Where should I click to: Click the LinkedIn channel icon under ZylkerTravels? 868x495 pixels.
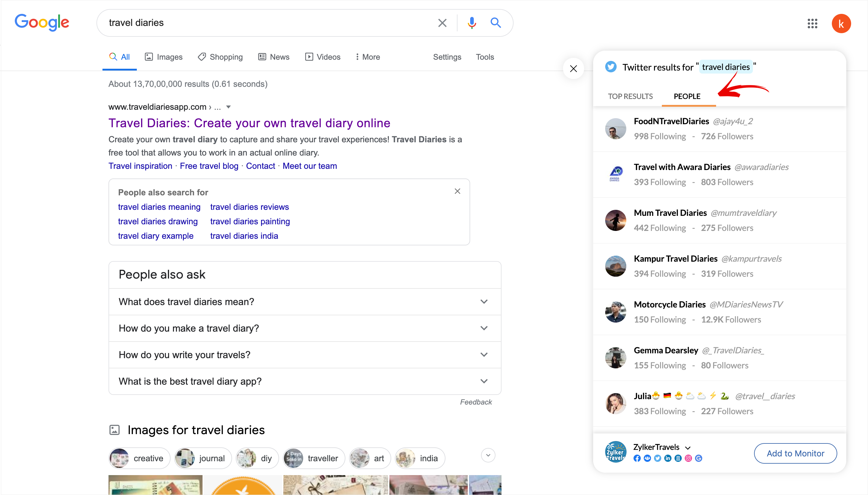(668, 458)
